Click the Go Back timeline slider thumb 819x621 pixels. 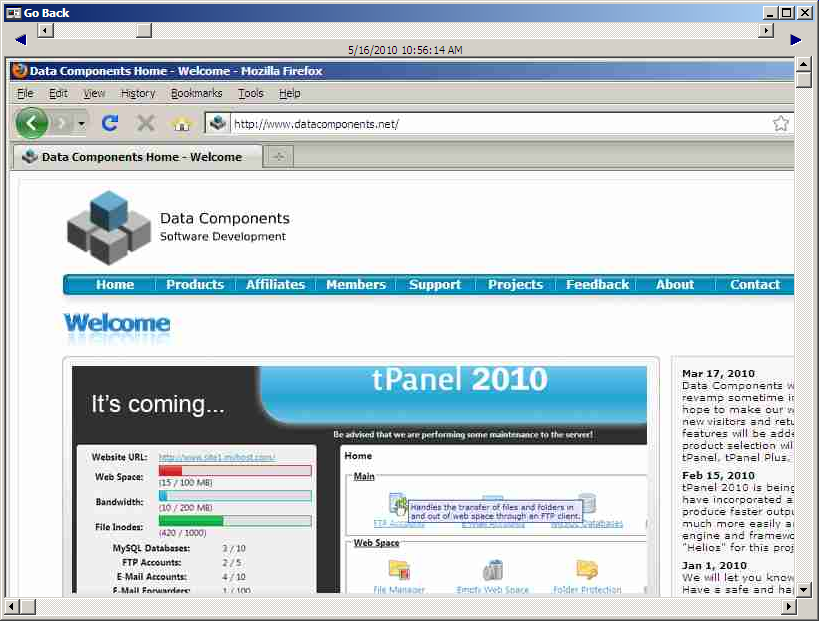pos(144,30)
